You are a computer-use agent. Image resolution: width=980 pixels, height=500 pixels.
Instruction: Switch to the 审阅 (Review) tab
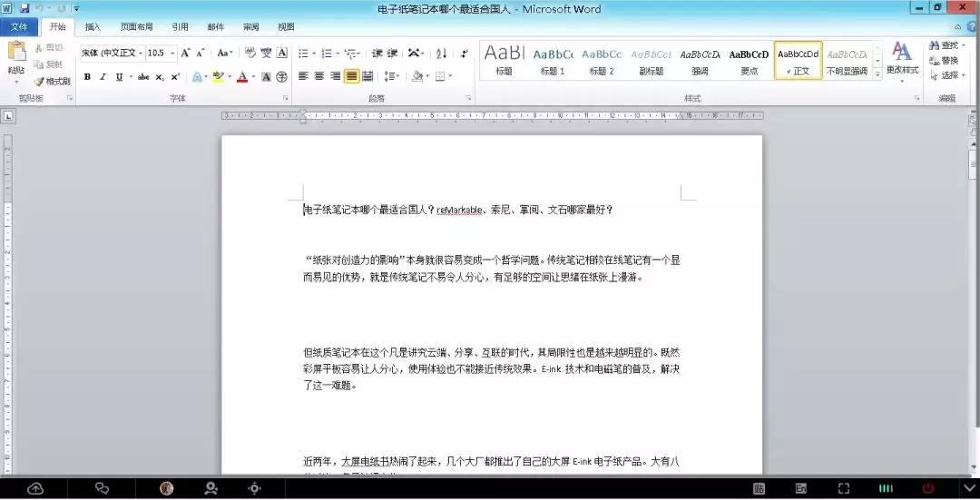(251, 27)
